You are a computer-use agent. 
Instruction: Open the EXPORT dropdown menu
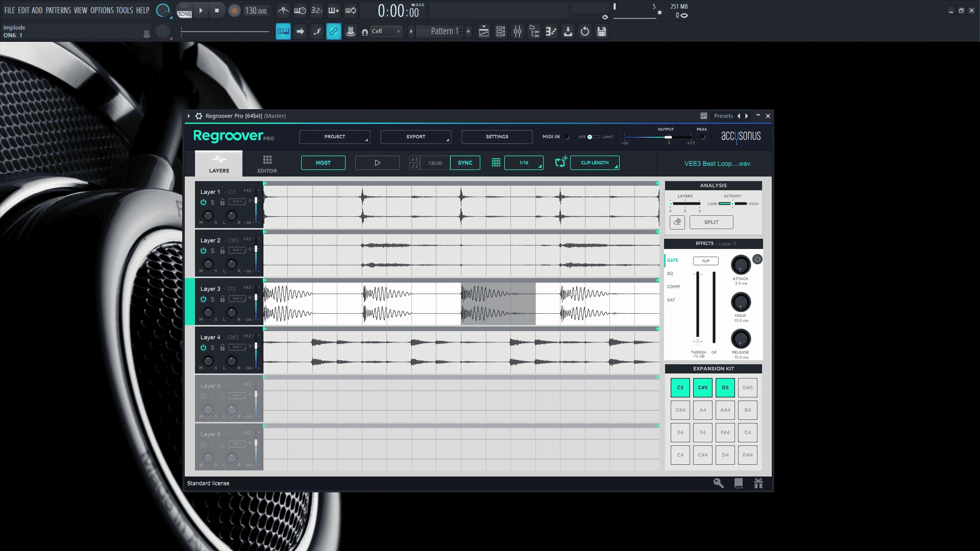(416, 137)
